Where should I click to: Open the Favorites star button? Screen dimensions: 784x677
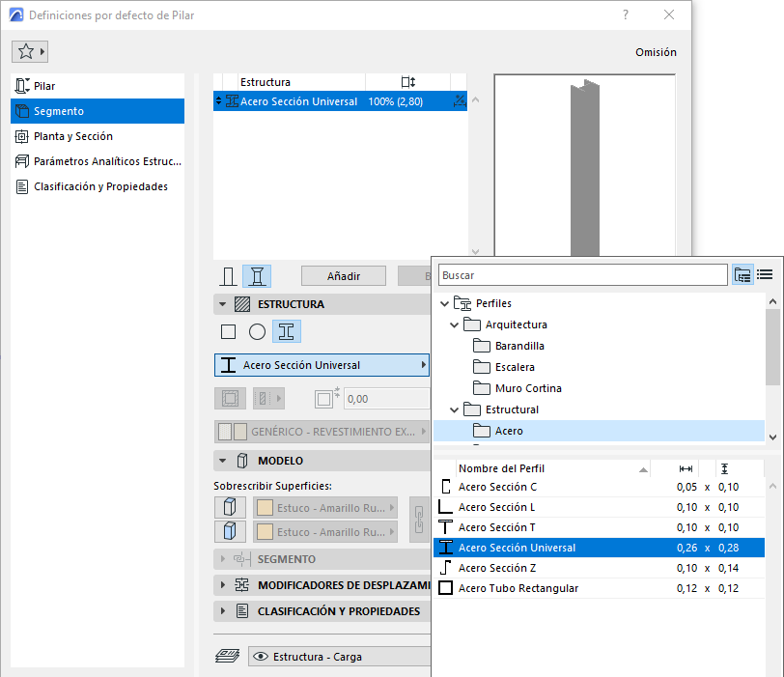tap(30, 51)
